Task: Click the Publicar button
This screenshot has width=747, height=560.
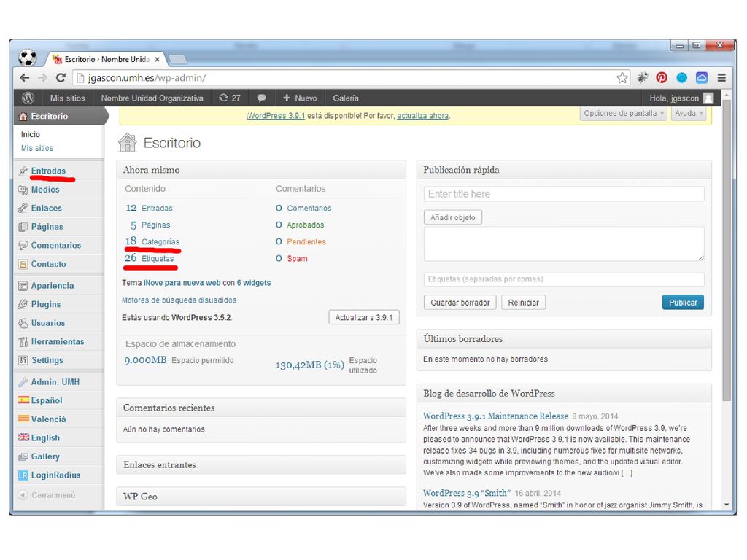Action: (683, 303)
